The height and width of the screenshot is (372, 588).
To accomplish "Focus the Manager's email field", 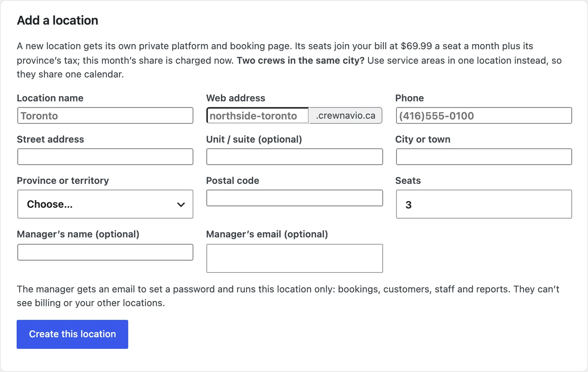I will 295,259.
